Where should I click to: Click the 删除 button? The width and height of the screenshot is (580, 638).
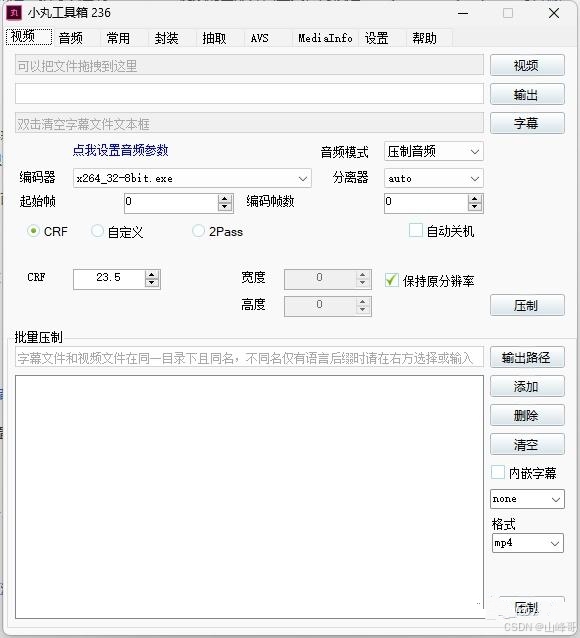click(x=527, y=415)
